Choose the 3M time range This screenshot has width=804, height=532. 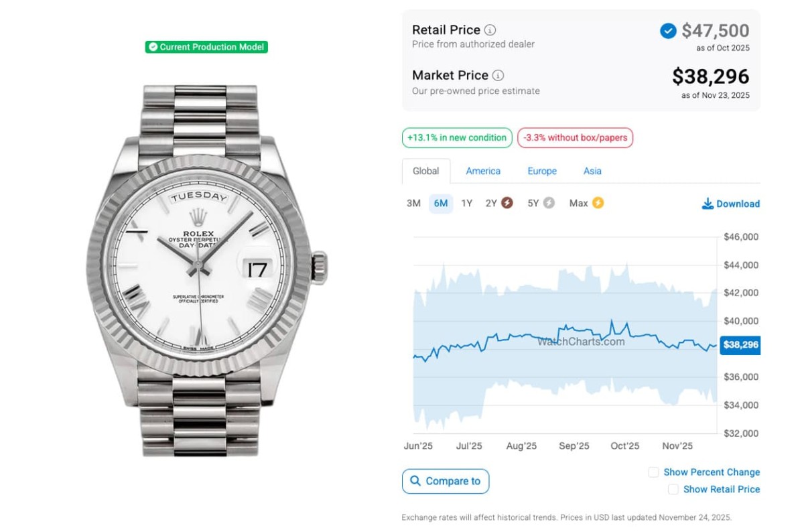(413, 203)
